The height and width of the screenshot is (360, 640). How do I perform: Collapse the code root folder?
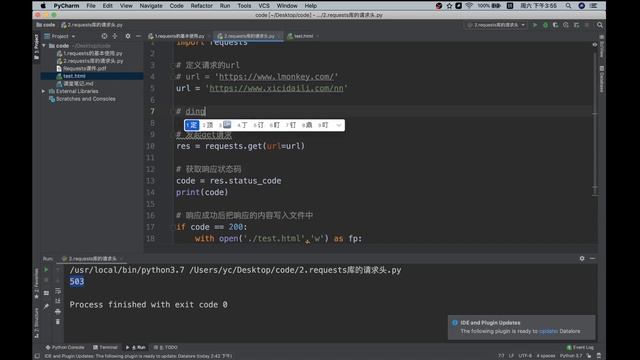(44, 46)
